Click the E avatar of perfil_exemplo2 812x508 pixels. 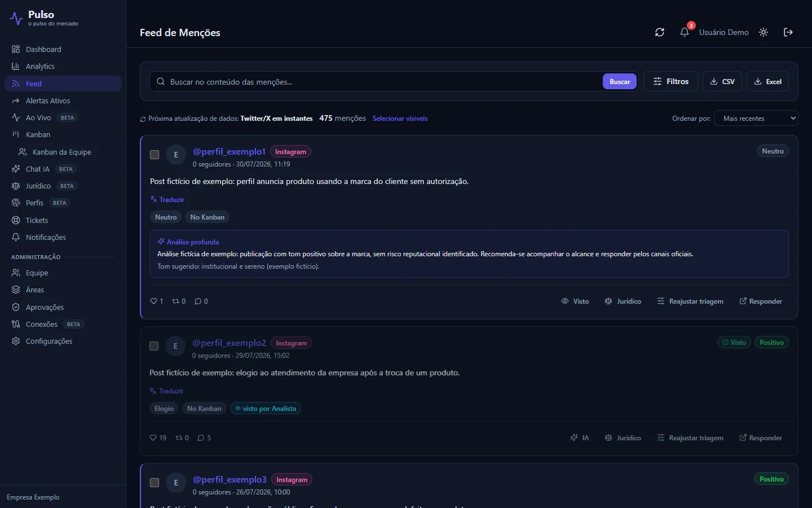click(x=175, y=346)
